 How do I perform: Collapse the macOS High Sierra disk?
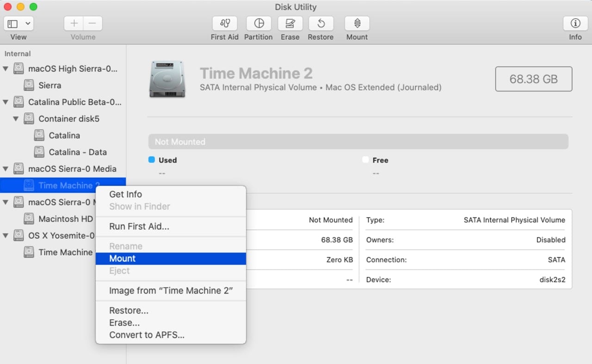coord(6,69)
